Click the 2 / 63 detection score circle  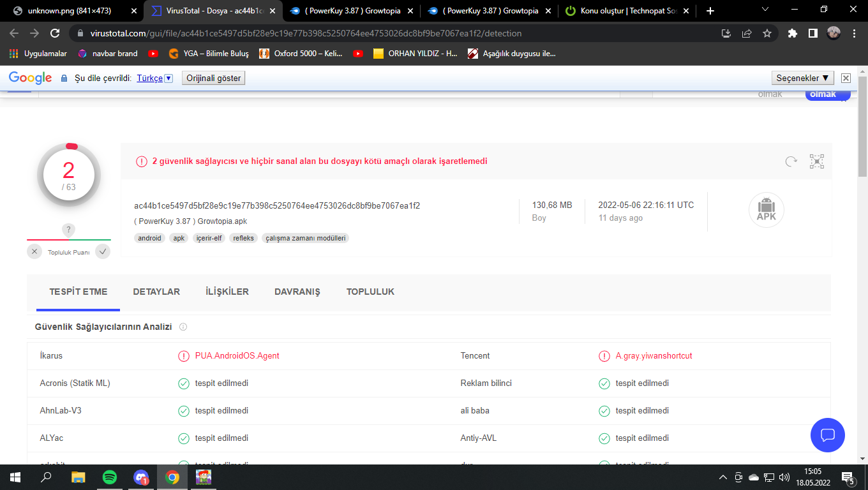tap(68, 174)
